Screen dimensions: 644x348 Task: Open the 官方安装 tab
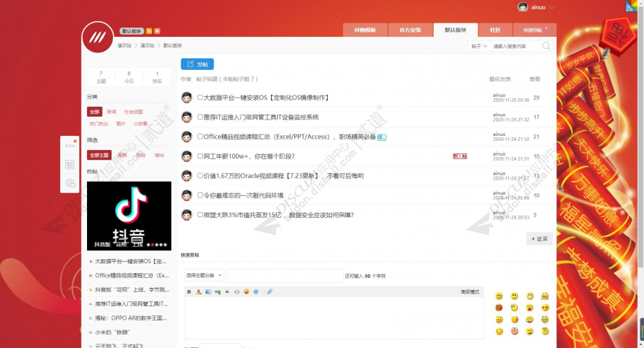pyautogui.click(x=410, y=30)
